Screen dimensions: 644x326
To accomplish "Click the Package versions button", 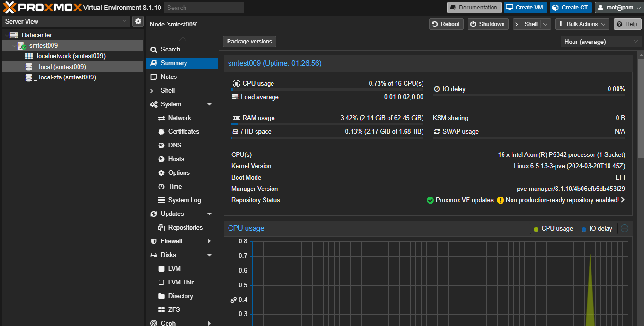I will tap(249, 42).
